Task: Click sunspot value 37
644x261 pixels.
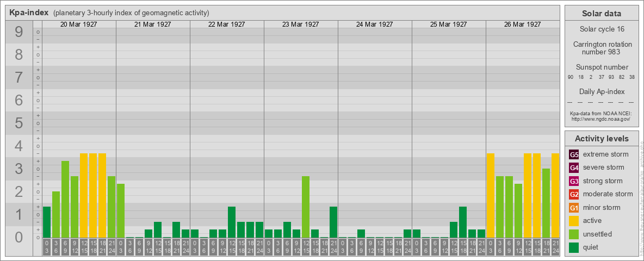Action: click(x=601, y=78)
